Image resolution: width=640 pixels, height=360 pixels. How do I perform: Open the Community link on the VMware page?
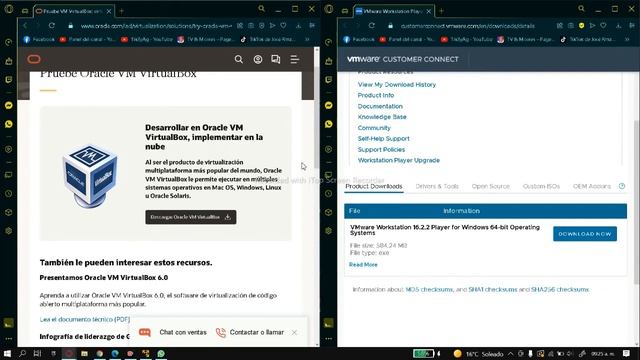(374, 128)
